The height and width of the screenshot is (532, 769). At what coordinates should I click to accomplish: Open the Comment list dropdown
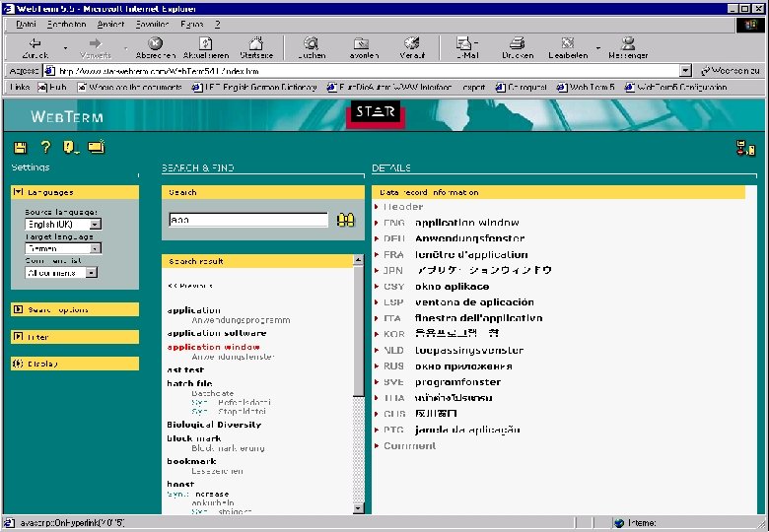(x=92, y=272)
